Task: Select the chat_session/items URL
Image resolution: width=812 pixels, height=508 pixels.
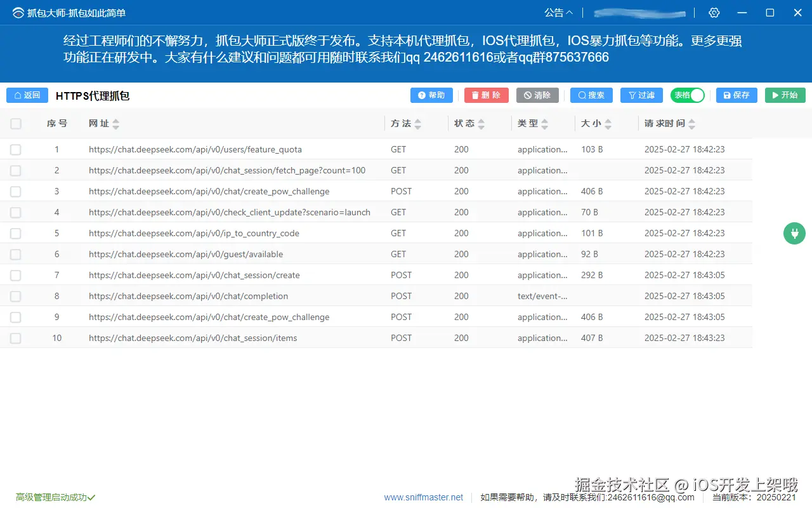Action: [193, 338]
